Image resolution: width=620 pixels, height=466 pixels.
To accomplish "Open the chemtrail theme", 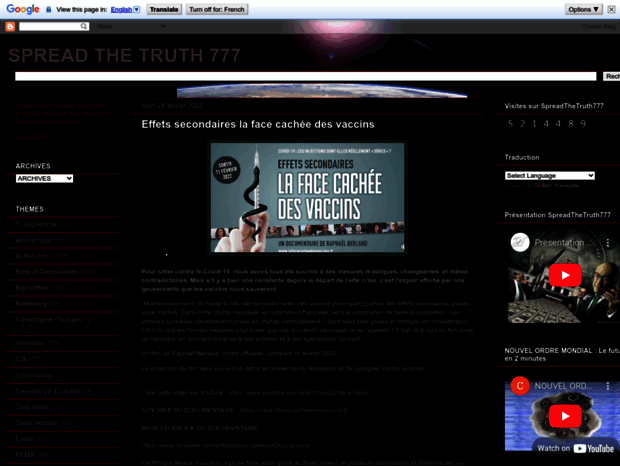I will click(x=29, y=343).
